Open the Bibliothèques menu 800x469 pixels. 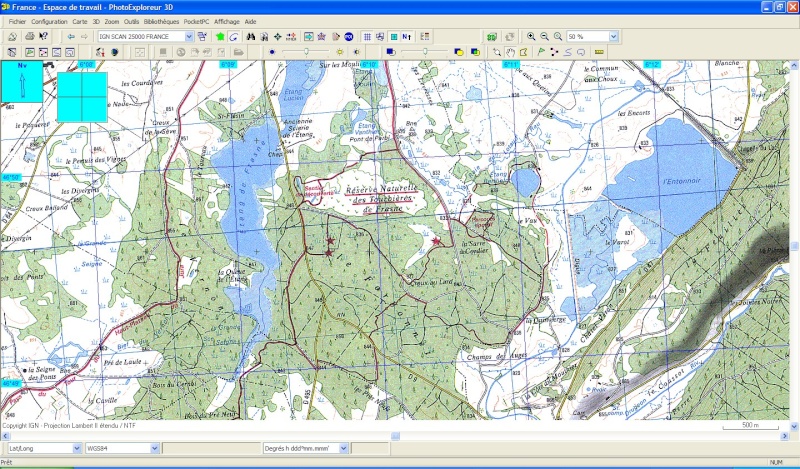pyautogui.click(x=161, y=22)
